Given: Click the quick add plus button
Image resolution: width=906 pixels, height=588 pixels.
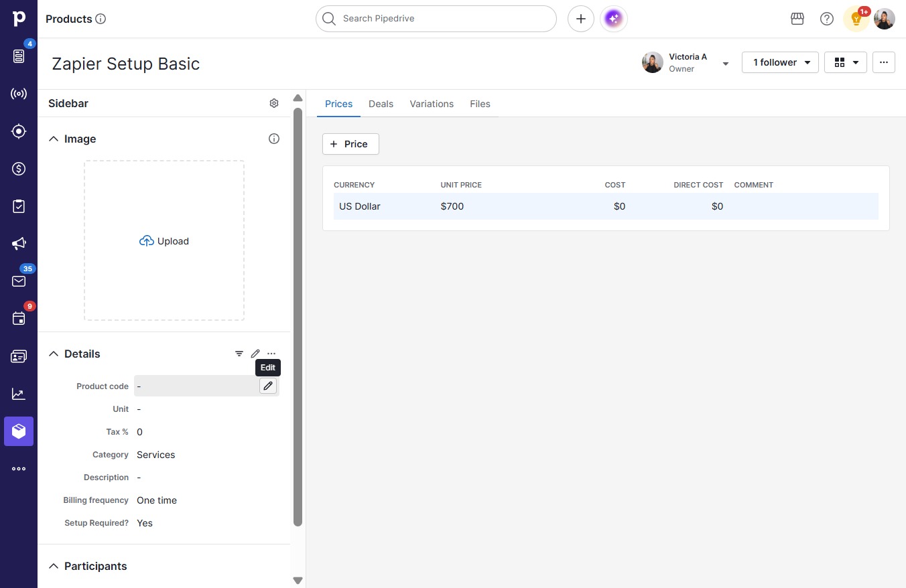Looking at the screenshot, I should (x=581, y=19).
